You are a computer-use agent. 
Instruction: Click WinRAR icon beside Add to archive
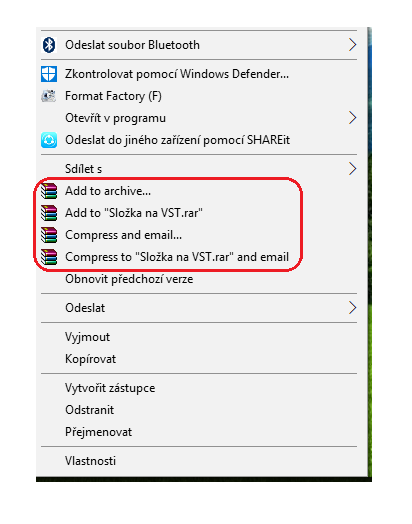49,191
